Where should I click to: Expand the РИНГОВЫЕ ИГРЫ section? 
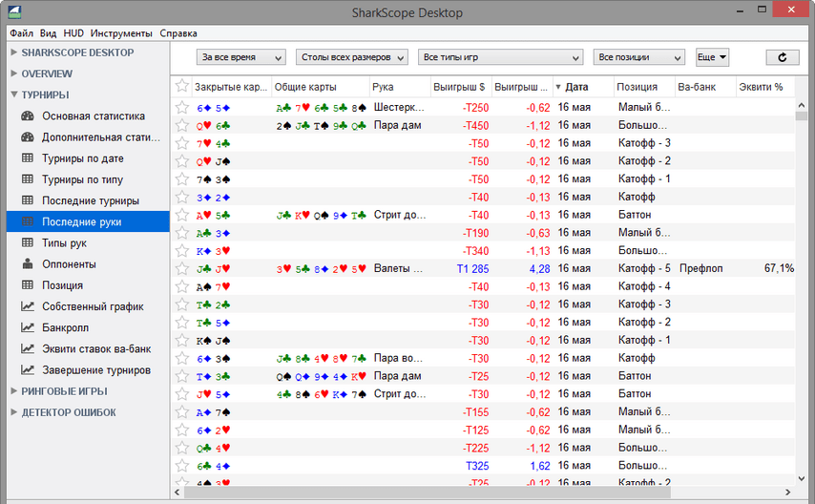14,391
